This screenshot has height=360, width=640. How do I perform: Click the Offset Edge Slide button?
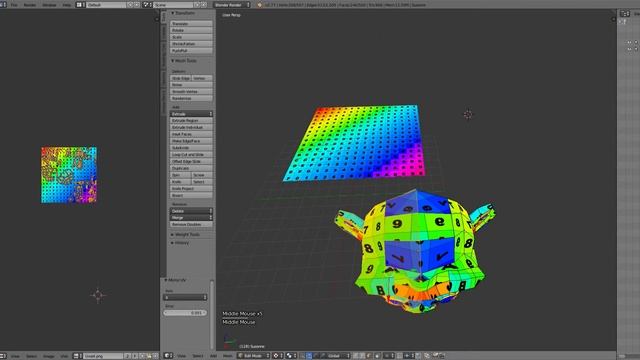pyautogui.click(x=191, y=162)
